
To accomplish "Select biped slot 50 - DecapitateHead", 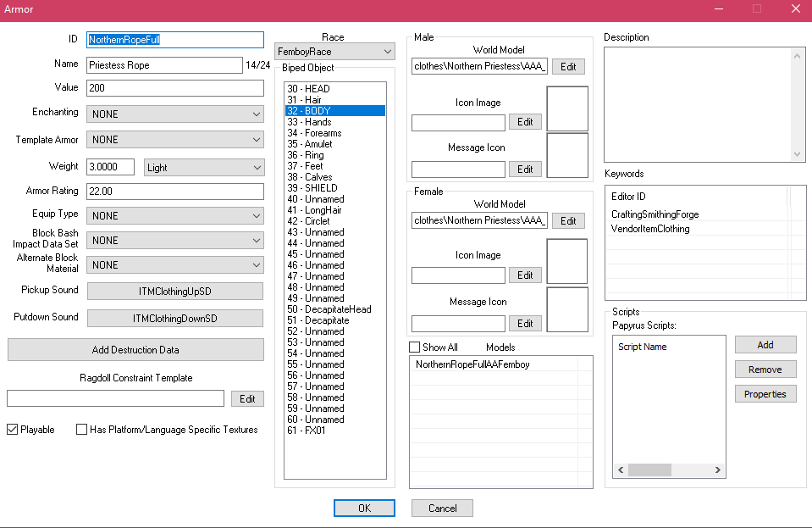I will 335,308.
